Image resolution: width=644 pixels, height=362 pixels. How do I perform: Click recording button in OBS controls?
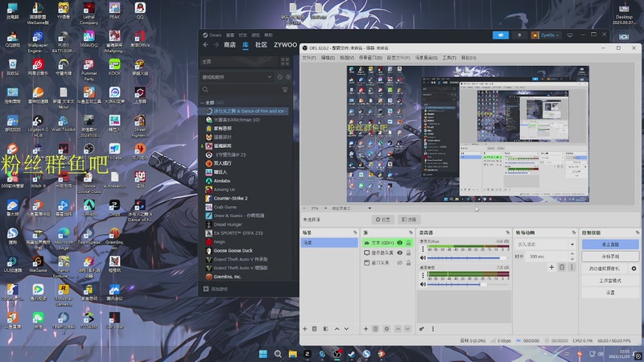(x=610, y=256)
